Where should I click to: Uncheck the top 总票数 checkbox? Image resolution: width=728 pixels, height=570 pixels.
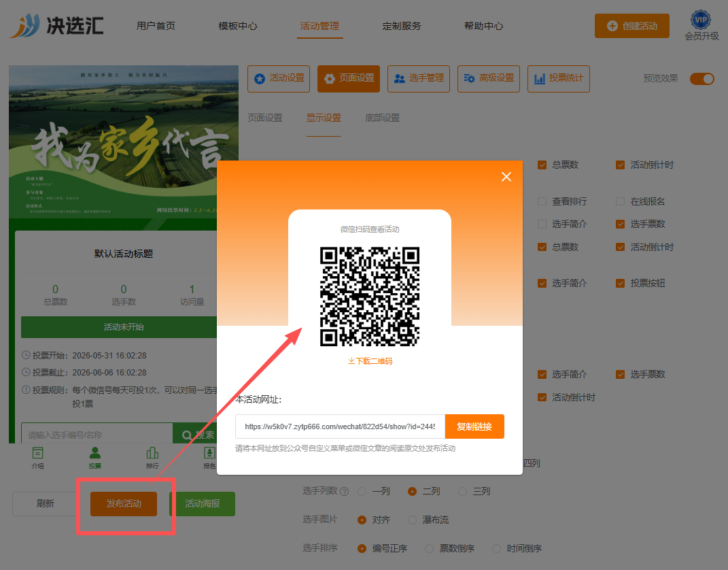click(x=542, y=165)
